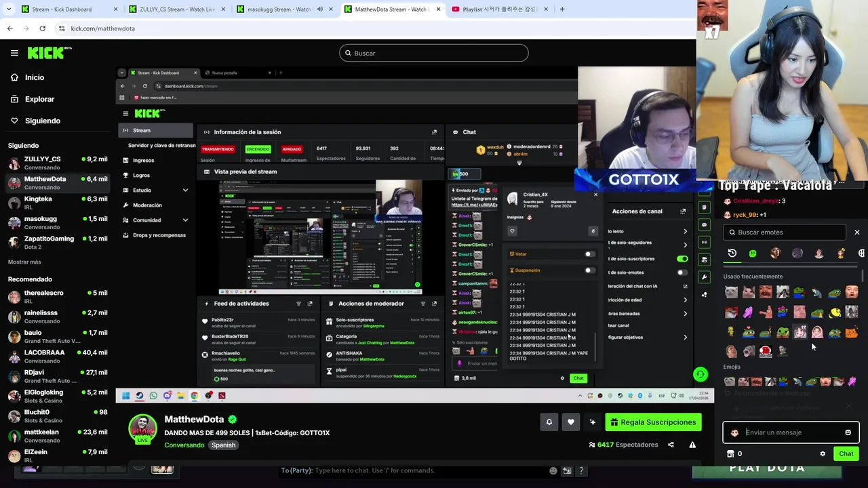The height and width of the screenshot is (488, 868).
Task: Open mattkeelan recommended channel
Action: [x=58, y=436]
